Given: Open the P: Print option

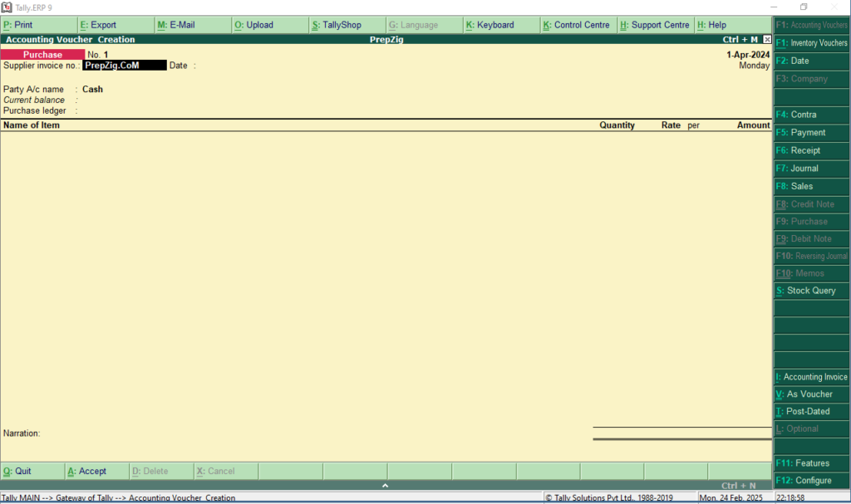Looking at the screenshot, I should click(x=39, y=25).
